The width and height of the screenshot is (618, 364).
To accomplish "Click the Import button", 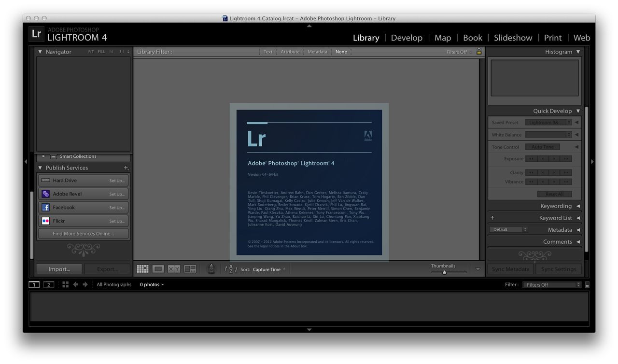I will tap(59, 269).
